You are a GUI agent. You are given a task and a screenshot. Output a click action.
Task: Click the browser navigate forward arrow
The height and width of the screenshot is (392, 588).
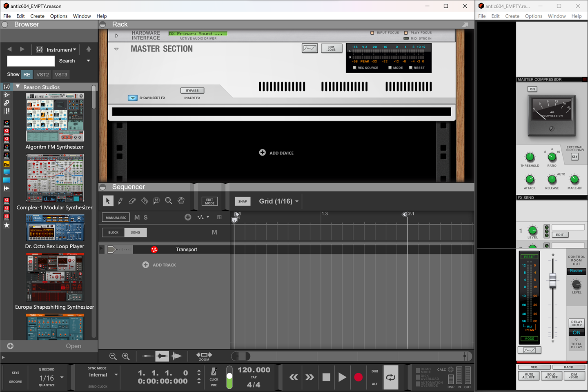point(22,49)
